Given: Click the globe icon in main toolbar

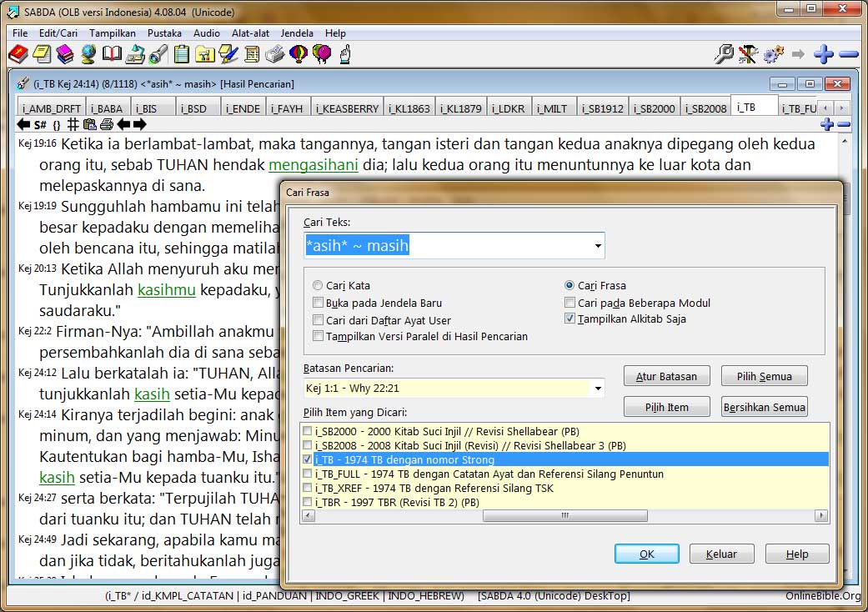Looking at the screenshot, I should click(88, 54).
